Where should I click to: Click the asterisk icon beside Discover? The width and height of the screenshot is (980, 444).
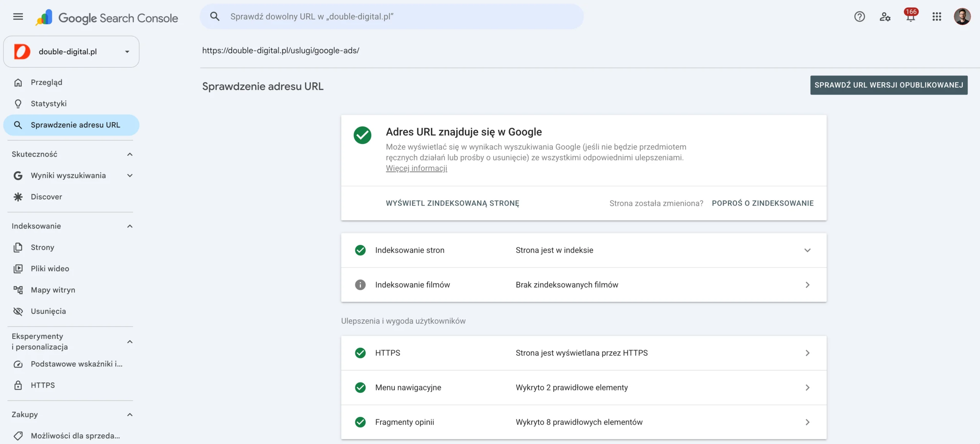[18, 197]
